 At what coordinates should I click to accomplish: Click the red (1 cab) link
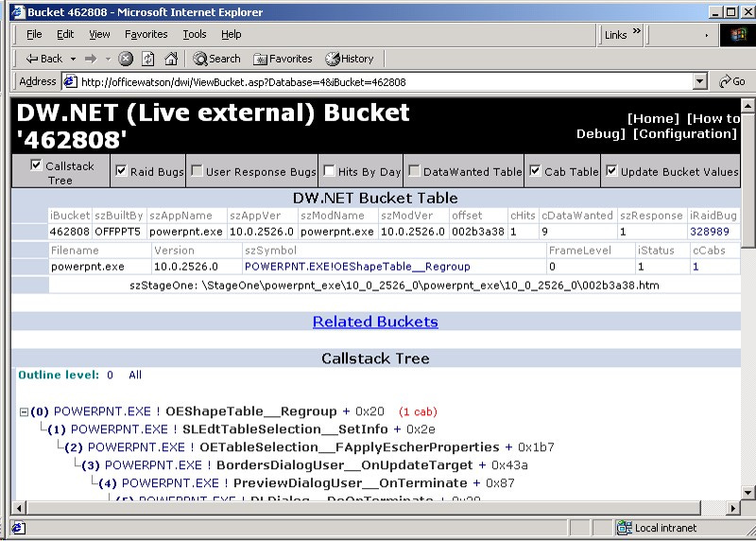tap(418, 411)
